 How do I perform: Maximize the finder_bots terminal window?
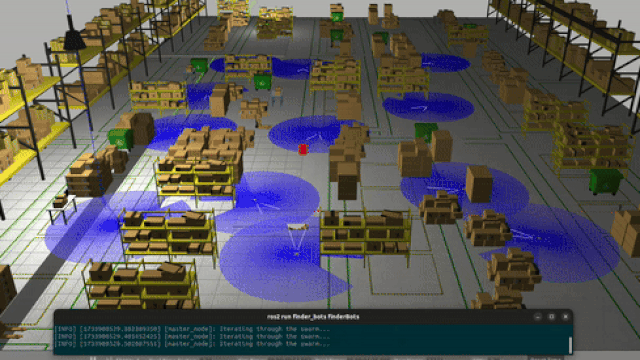(x=551, y=317)
